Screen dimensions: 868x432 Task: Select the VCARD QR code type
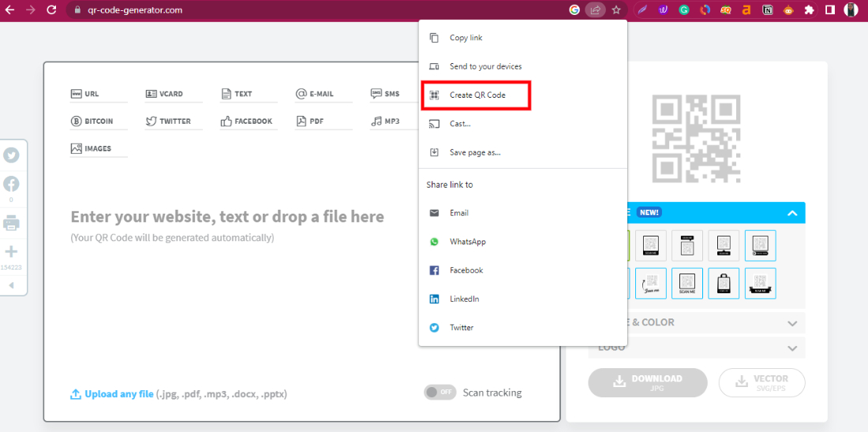[x=174, y=94]
